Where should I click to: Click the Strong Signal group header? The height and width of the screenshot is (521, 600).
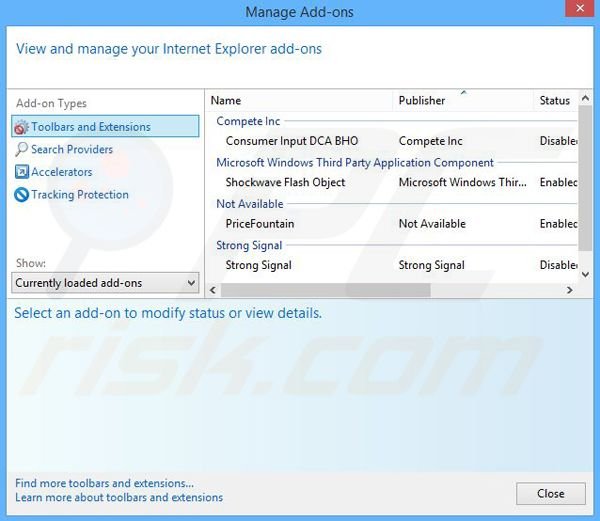coord(249,245)
